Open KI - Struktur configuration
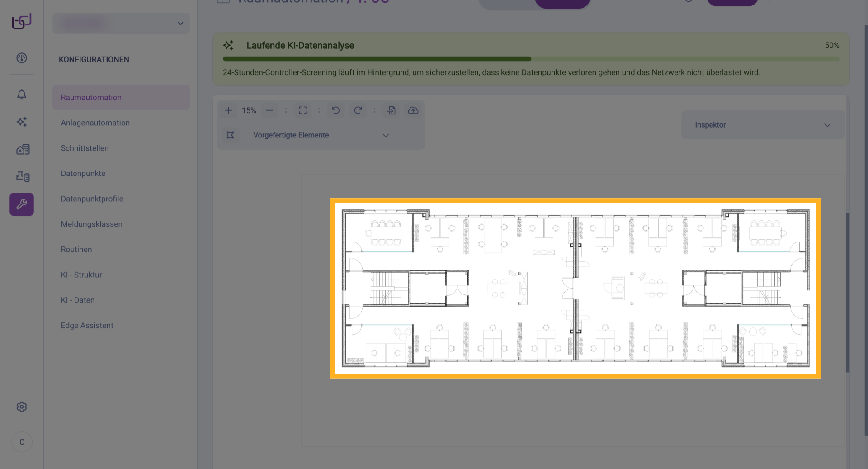This screenshot has height=469, width=868. 81,275
